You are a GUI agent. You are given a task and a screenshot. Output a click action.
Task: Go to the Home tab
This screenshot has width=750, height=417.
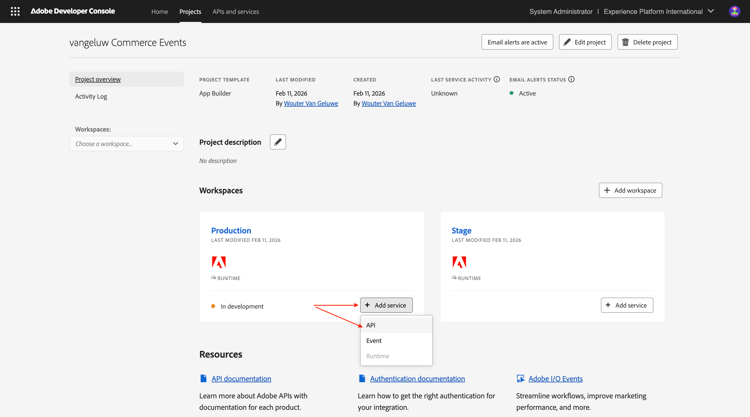(x=159, y=12)
